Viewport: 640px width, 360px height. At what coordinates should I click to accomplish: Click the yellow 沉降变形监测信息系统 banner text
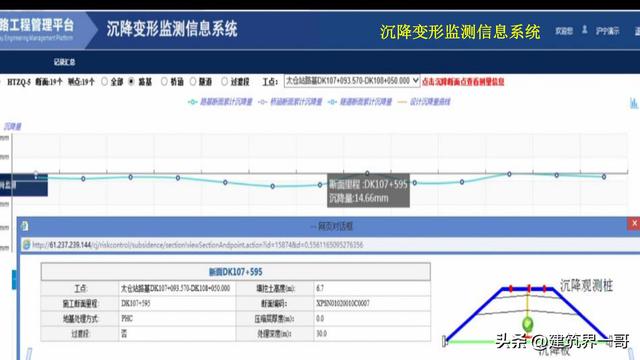coord(460,32)
